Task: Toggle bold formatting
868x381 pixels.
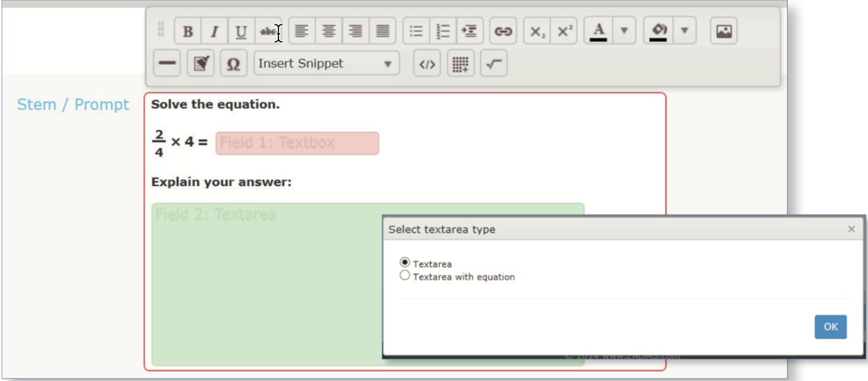Action: pyautogui.click(x=188, y=31)
